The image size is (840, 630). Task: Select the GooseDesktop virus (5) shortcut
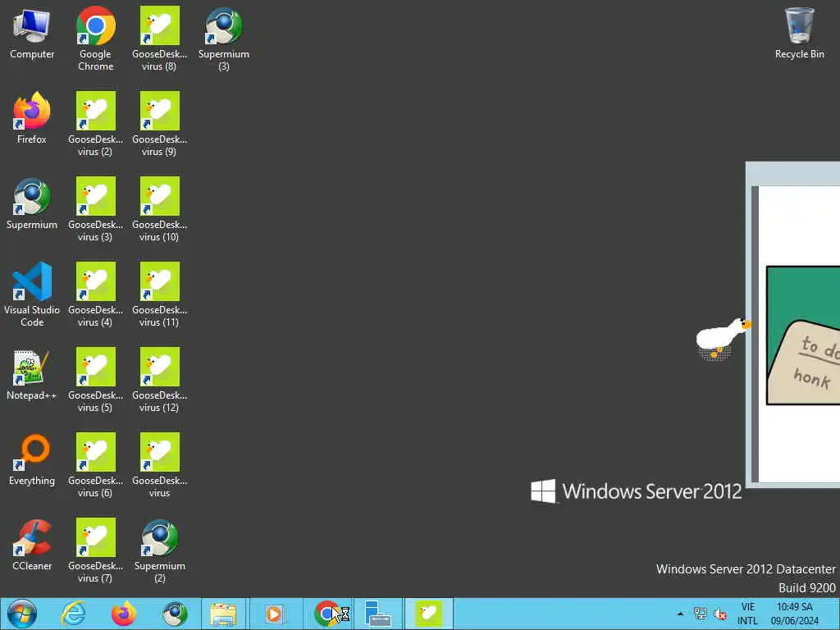click(95, 379)
